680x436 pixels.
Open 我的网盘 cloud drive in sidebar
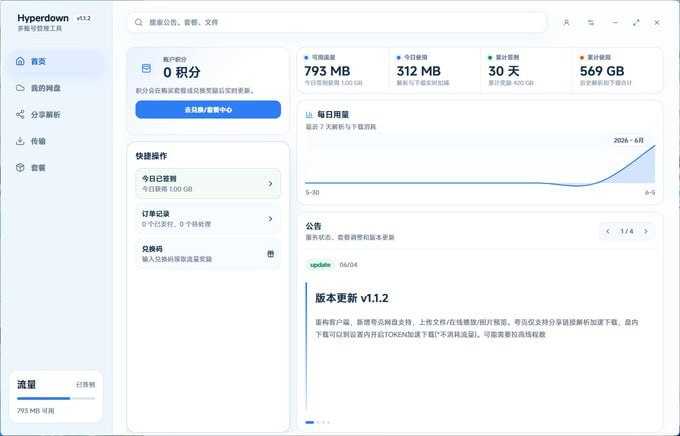click(56, 88)
